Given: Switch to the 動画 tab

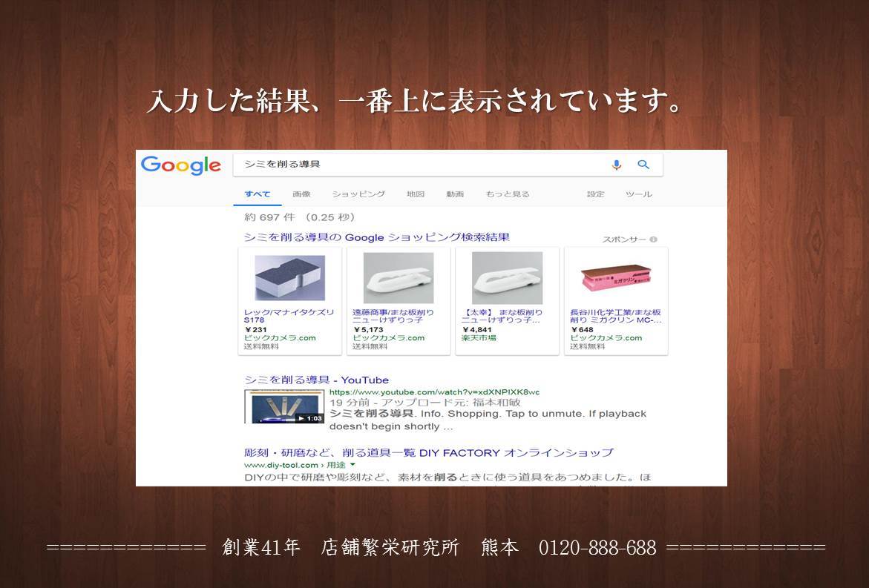Looking at the screenshot, I should [x=455, y=194].
